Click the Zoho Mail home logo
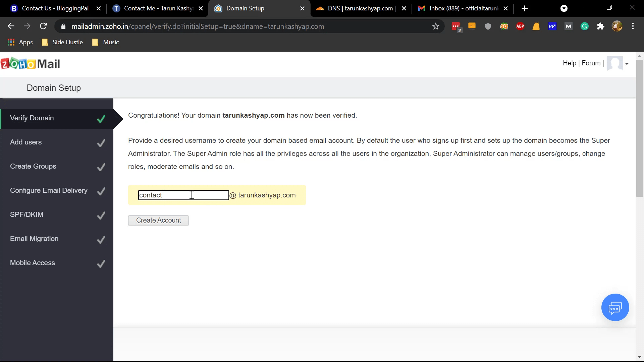644x362 pixels. tap(30, 64)
